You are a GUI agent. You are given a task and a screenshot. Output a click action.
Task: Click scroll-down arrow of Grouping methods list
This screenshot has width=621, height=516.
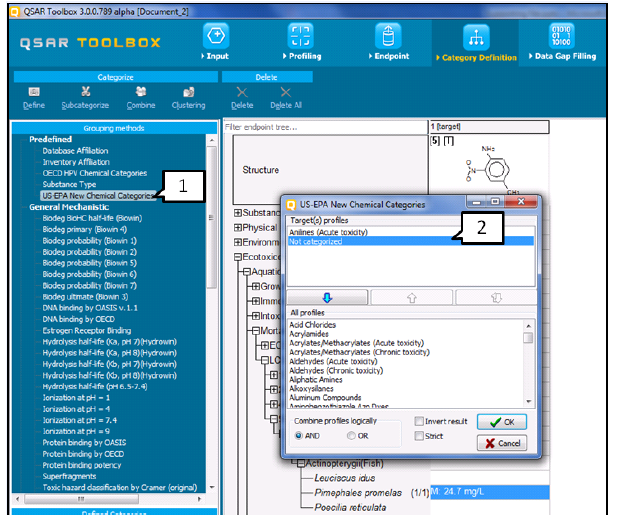[x=211, y=487]
